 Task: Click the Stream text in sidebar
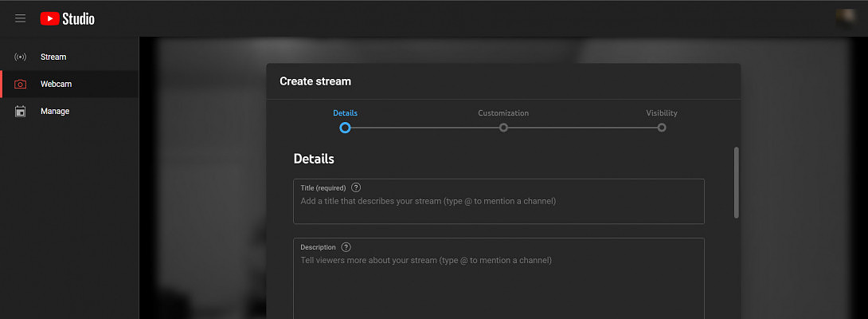(53, 57)
